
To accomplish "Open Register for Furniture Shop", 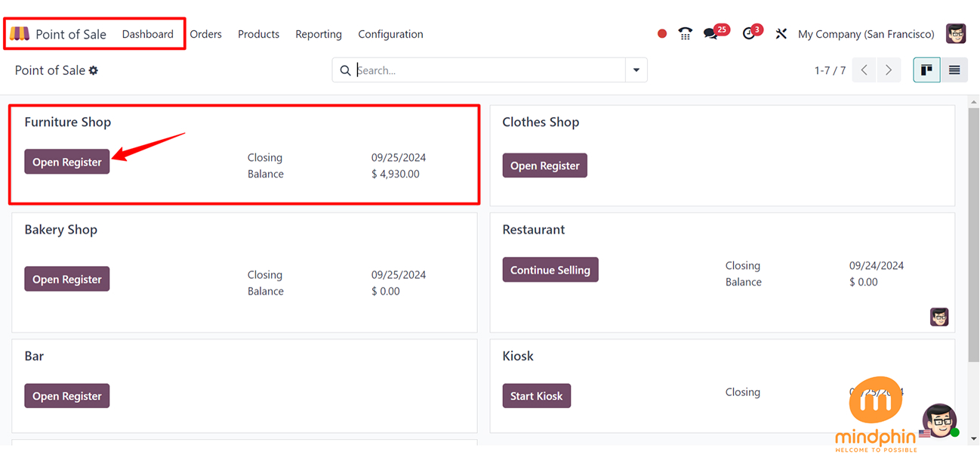I will pyautogui.click(x=67, y=162).
